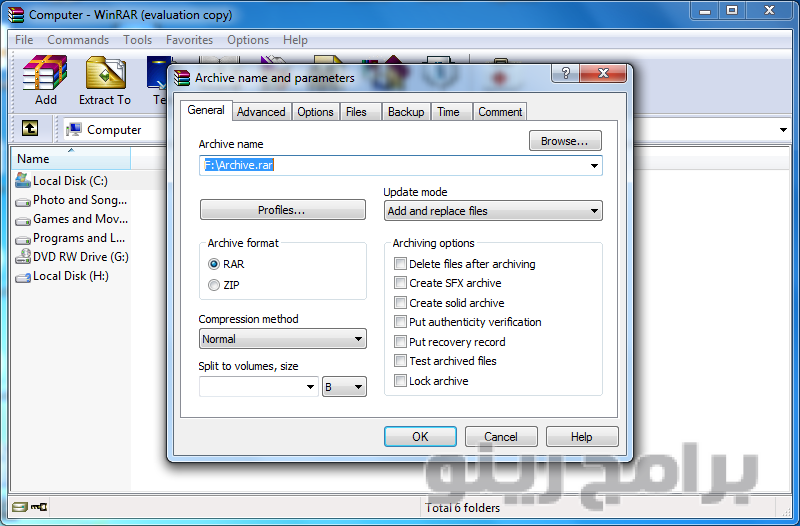The width and height of the screenshot is (800, 526).
Task: Select the RAR archive format
Action: [x=214, y=264]
